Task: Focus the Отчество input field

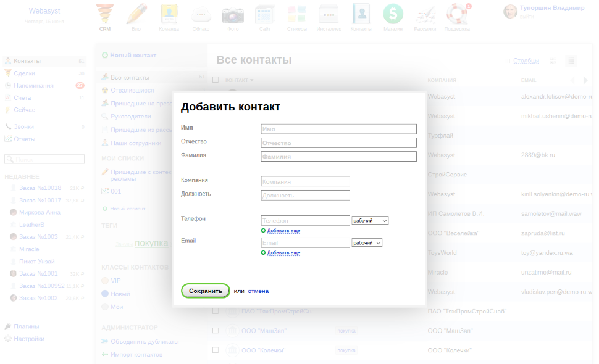Action: click(x=339, y=143)
